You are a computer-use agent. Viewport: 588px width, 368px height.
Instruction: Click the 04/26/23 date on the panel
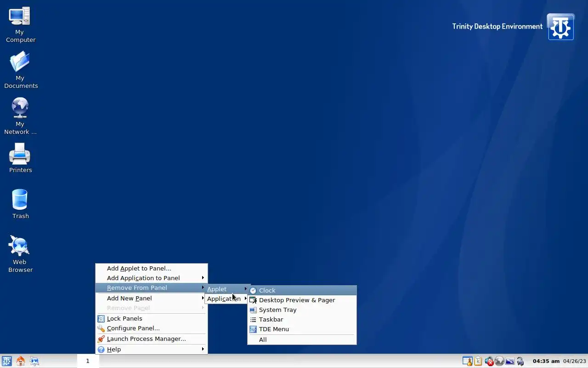click(x=575, y=361)
